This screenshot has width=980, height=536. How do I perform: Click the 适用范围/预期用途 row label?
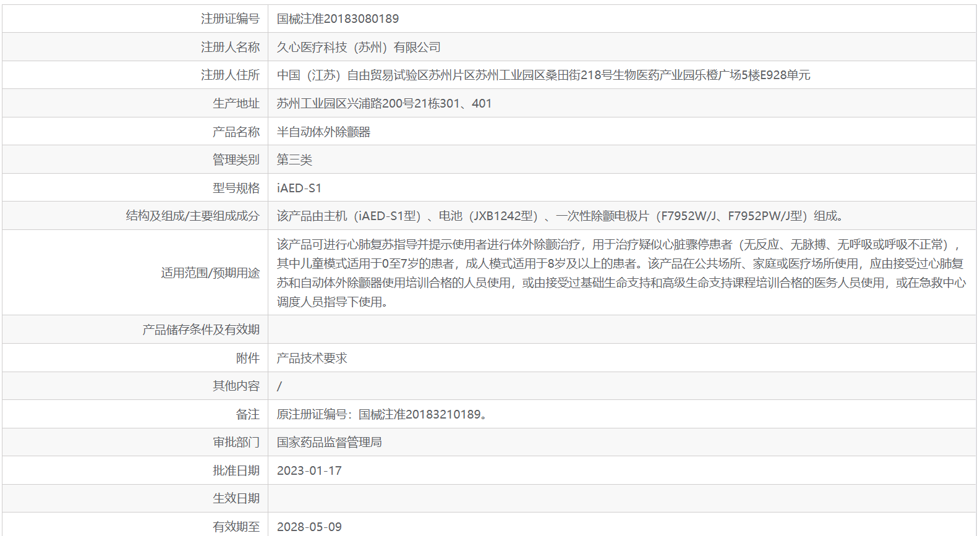(x=210, y=273)
